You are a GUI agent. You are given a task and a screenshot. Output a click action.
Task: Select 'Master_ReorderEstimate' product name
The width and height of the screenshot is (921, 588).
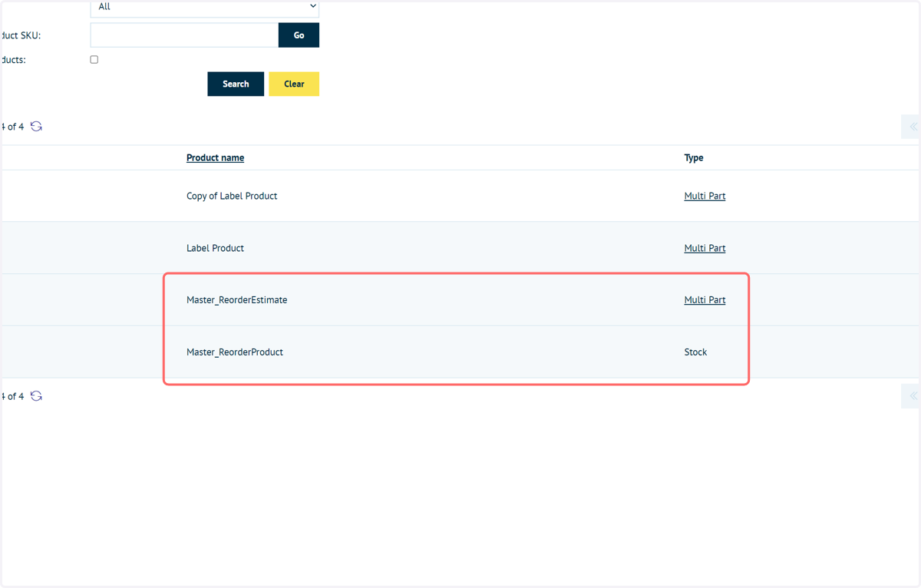pos(236,300)
